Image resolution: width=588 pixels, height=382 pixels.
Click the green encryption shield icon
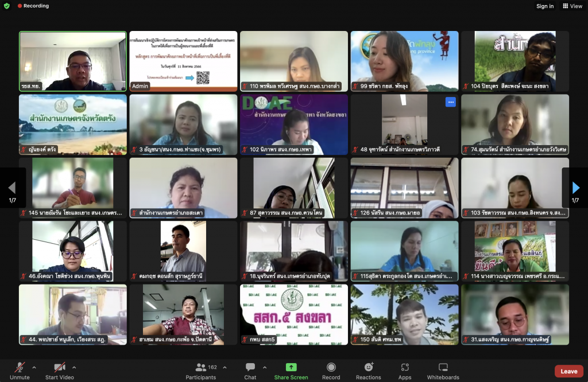7,6
